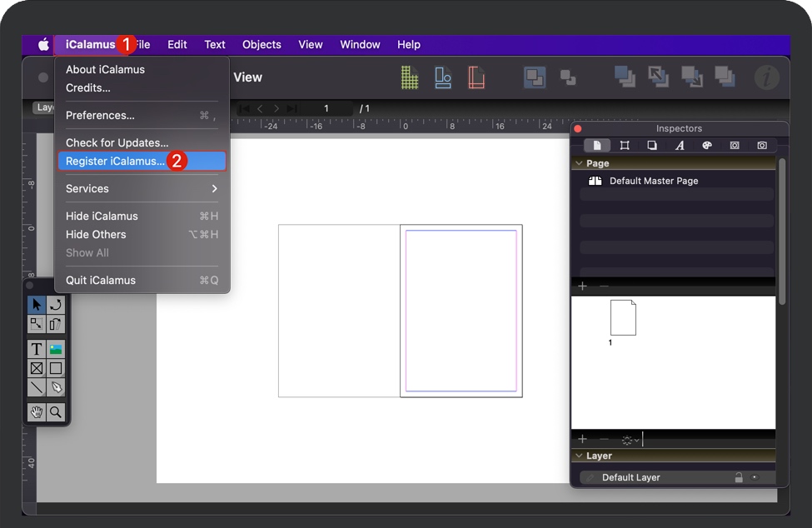Select the crossed placeholder frame tool

click(37, 369)
